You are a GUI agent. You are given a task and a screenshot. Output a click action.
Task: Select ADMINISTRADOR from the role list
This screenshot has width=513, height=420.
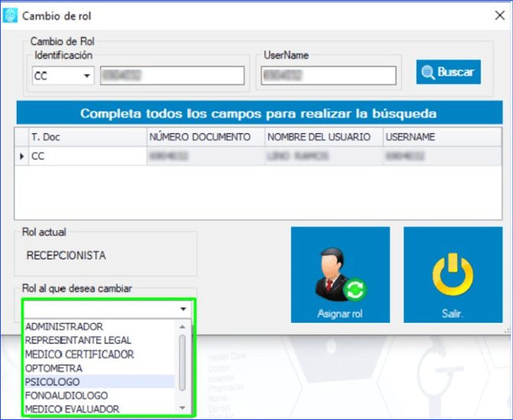coord(64,327)
